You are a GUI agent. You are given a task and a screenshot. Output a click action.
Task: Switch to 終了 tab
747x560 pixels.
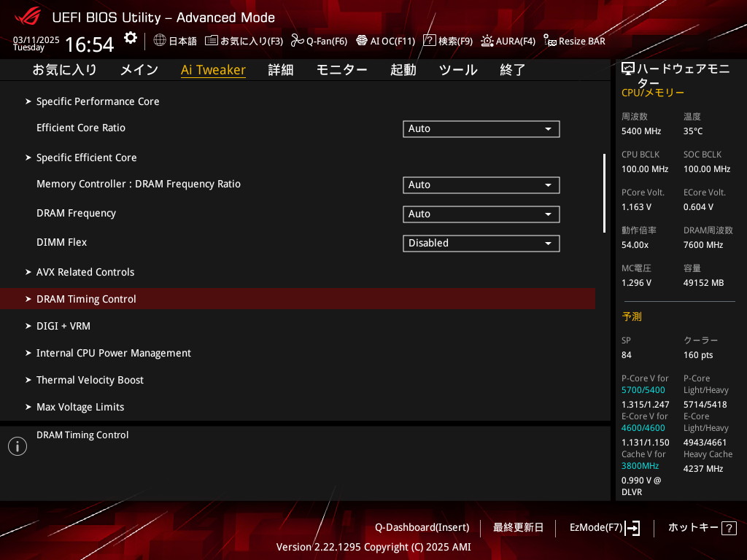click(513, 69)
